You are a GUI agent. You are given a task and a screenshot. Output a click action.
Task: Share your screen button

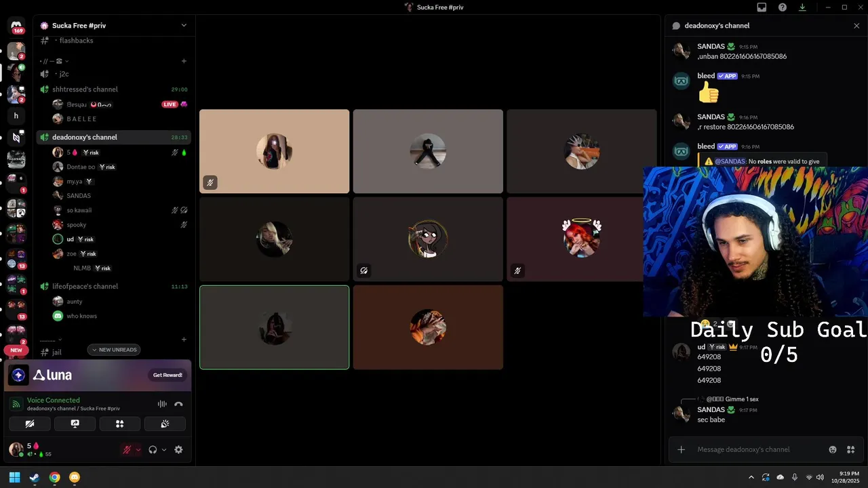(x=75, y=424)
